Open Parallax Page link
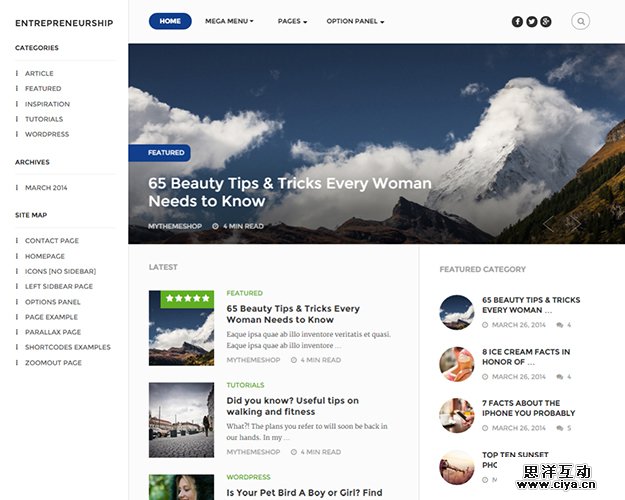 click(x=53, y=332)
